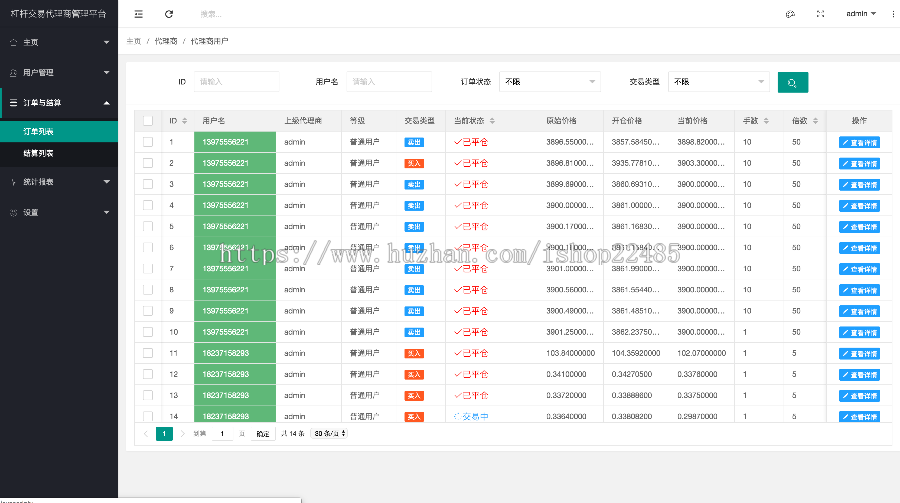900x503 pixels.
Task: Click the ID filter input field
Action: [236, 82]
